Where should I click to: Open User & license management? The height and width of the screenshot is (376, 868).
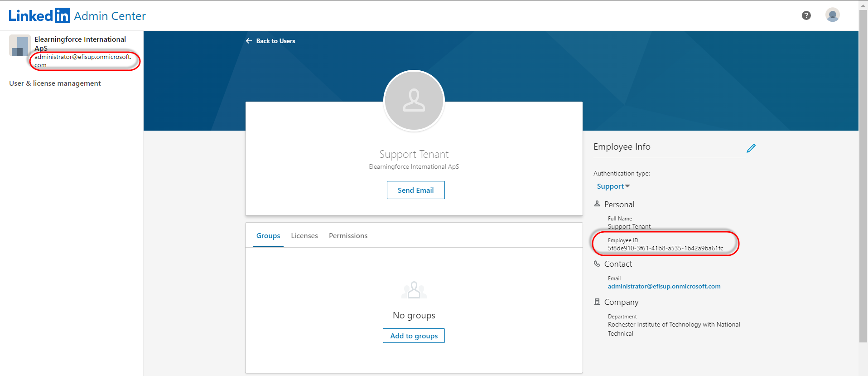[55, 83]
